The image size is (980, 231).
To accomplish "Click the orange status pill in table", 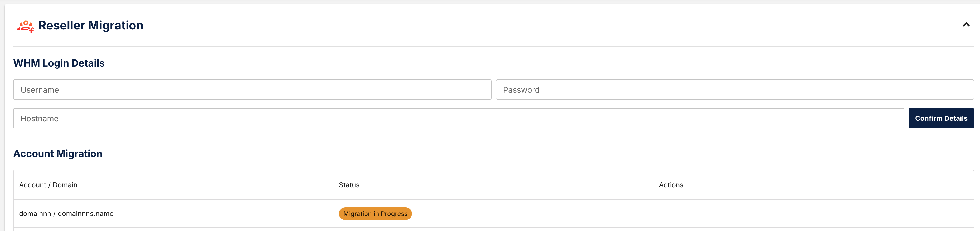I will (376, 214).
